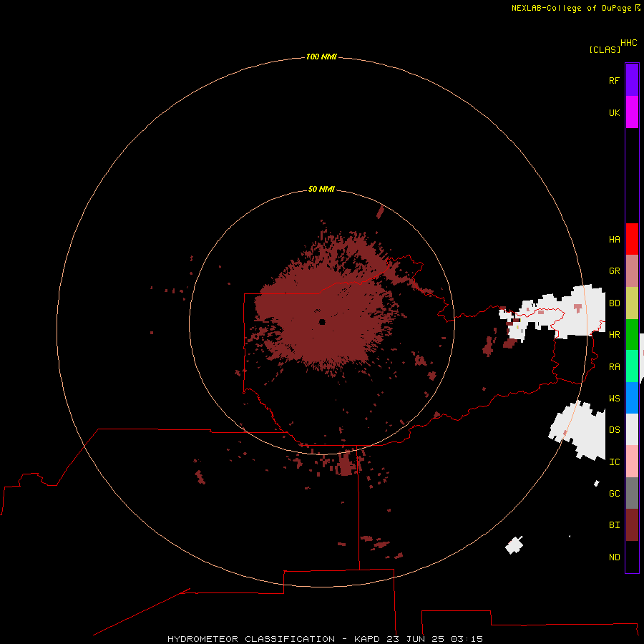Click the HR legend label
644x644 pixels.
coord(614,335)
